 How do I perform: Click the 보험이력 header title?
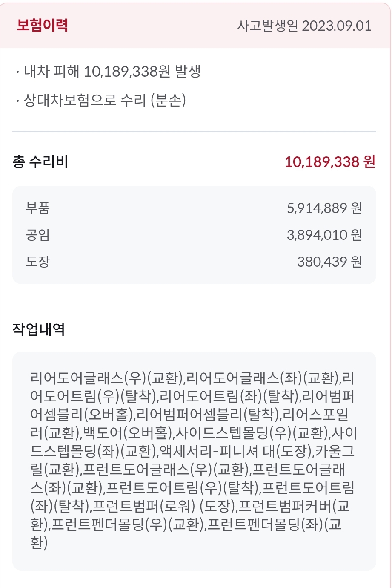click(42, 25)
